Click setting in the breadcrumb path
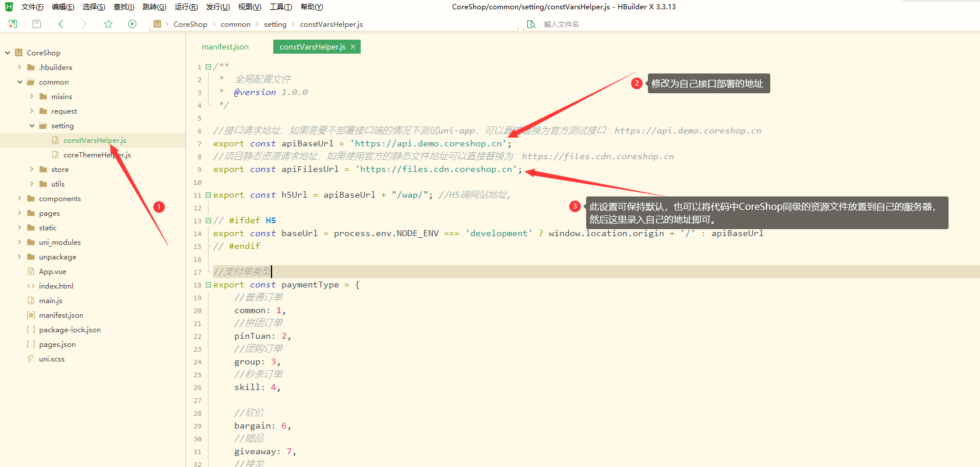This screenshot has width=980, height=467. point(275,24)
